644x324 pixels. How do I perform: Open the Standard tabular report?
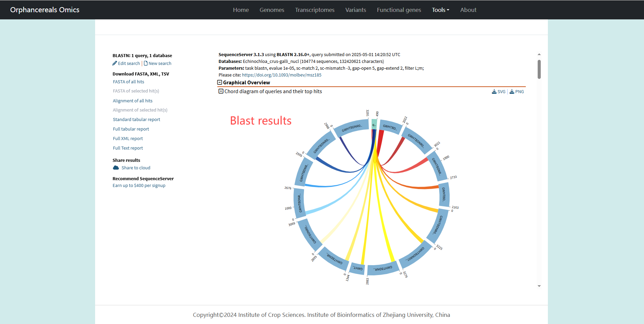(136, 120)
